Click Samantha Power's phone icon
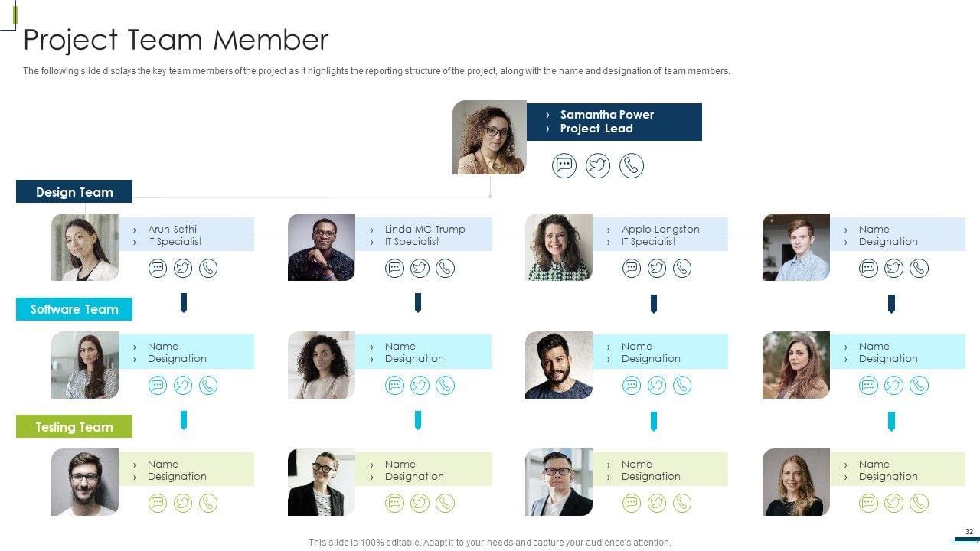The width and height of the screenshot is (980, 551). coord(632,165)
